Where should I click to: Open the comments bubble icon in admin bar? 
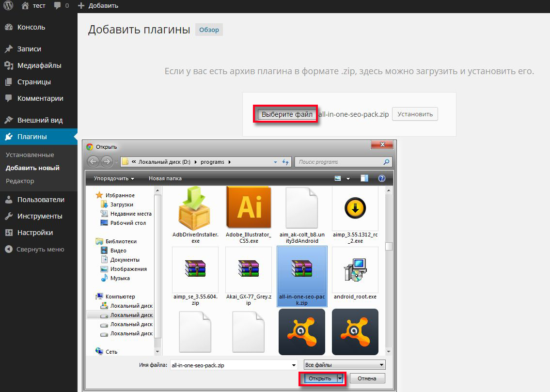[x=58, y=6]
